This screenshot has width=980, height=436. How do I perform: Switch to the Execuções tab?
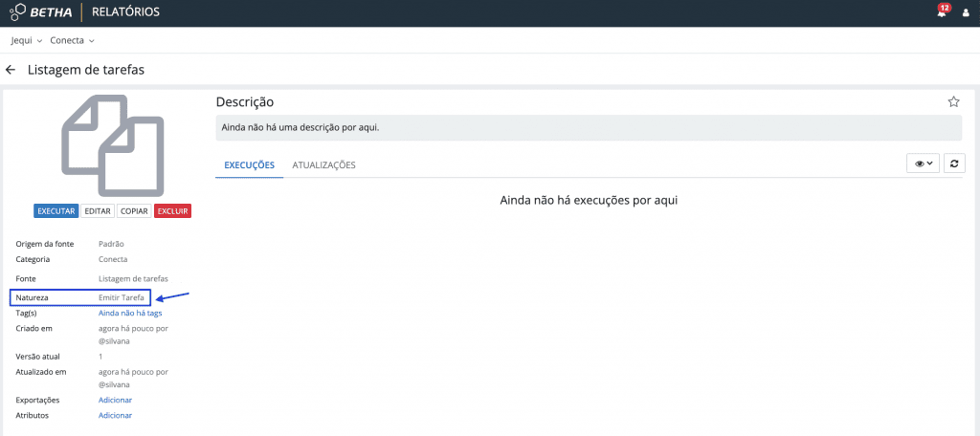coord(249,165)
